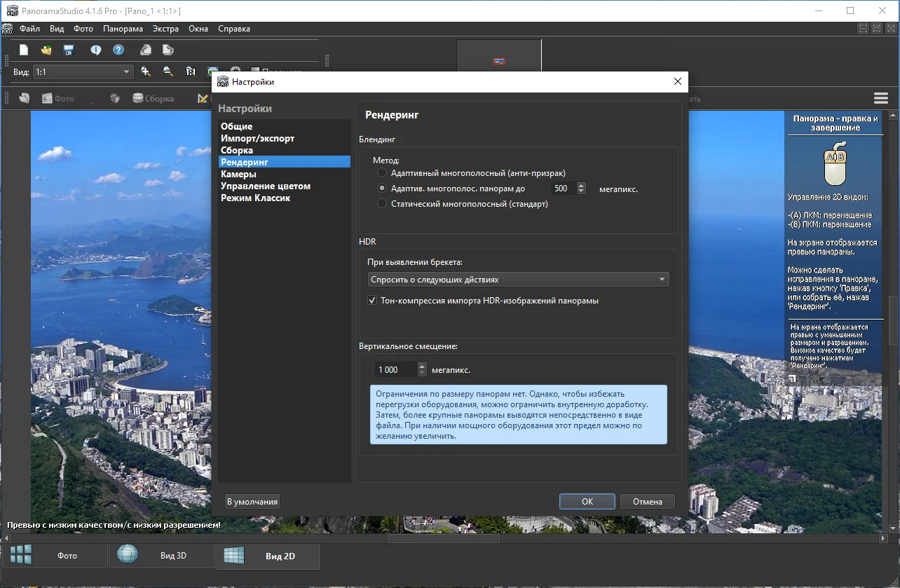
Task: Click the OK button
Action: (x=587, y=502)
